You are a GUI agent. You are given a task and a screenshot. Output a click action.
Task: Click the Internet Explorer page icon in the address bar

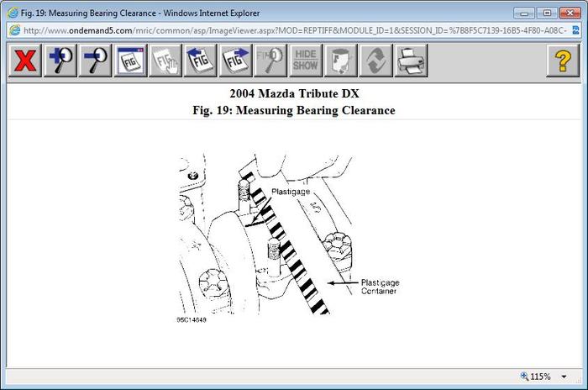[14, 30]
